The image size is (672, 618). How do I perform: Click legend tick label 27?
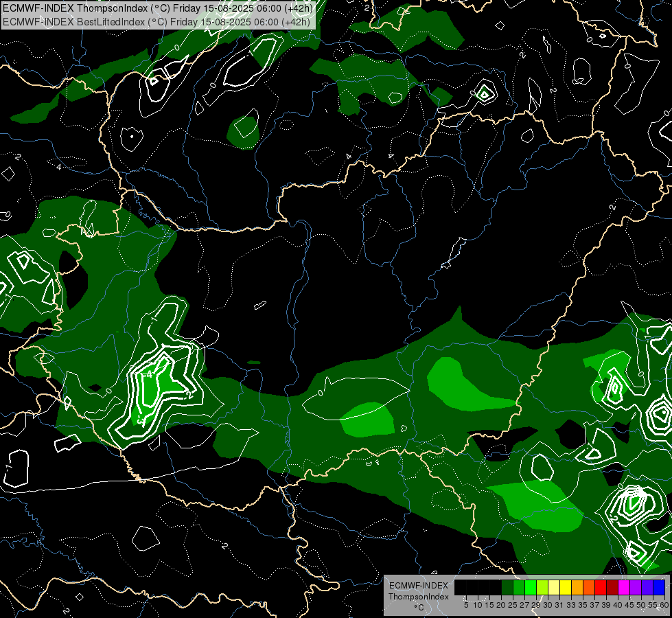click(524, 605)
